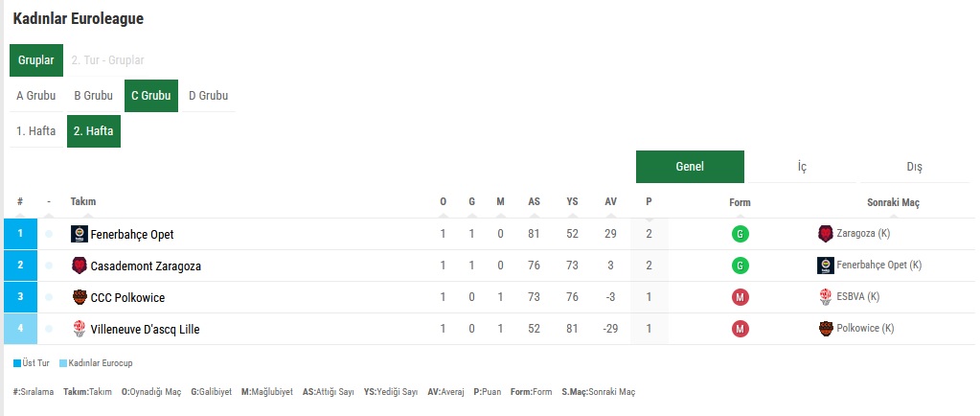The image size is (980, 416).
Task: Click the Villeneuve D'ascq Lille team logo
Action: (80, 329)
